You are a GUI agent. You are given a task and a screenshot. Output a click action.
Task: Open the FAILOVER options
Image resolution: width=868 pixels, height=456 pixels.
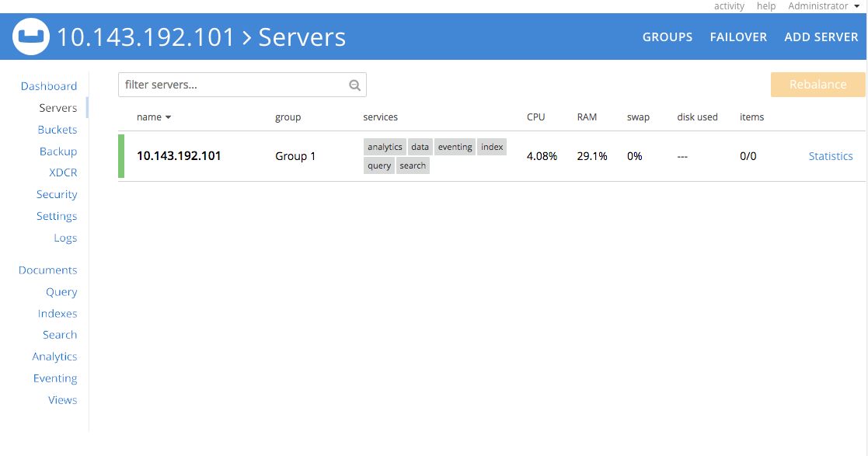point(738,37)
